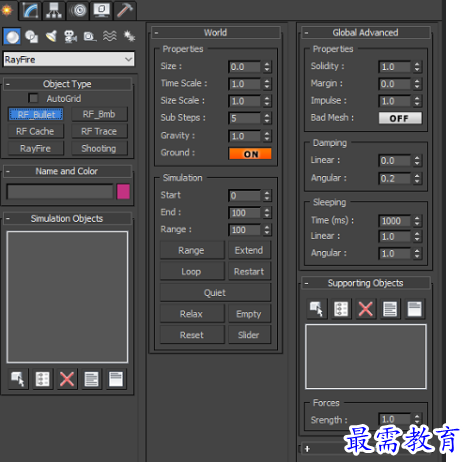
Task: Click the Extend simulation button
Action: (x=249, y=250)
